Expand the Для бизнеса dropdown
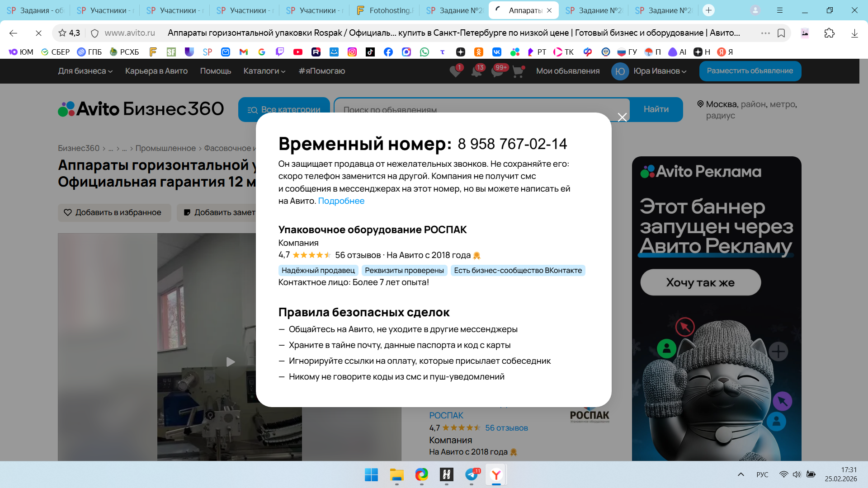This screenshot has width=868, height=488. click(85, 71)
